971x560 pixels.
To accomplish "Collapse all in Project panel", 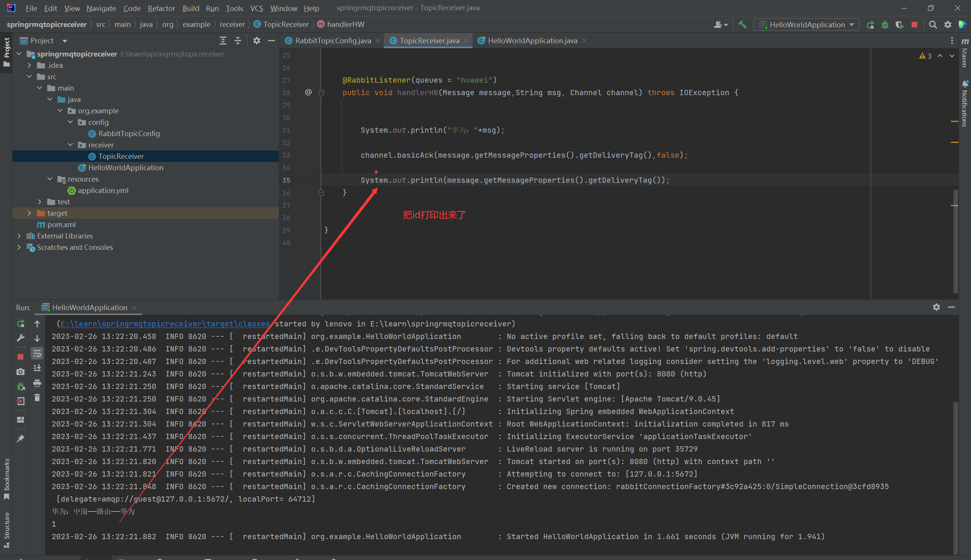I will [x=238, y=41].
